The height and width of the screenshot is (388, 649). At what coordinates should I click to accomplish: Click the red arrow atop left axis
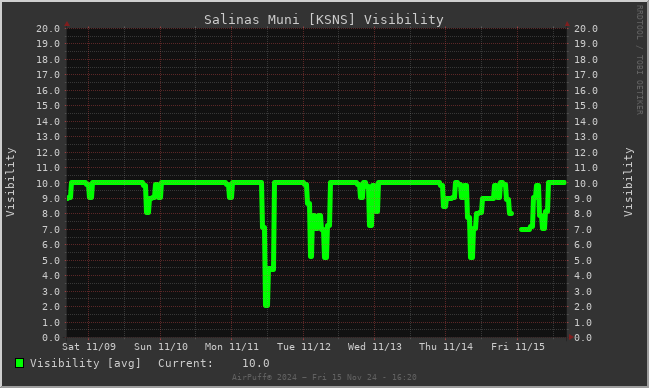tap(67, 24)
